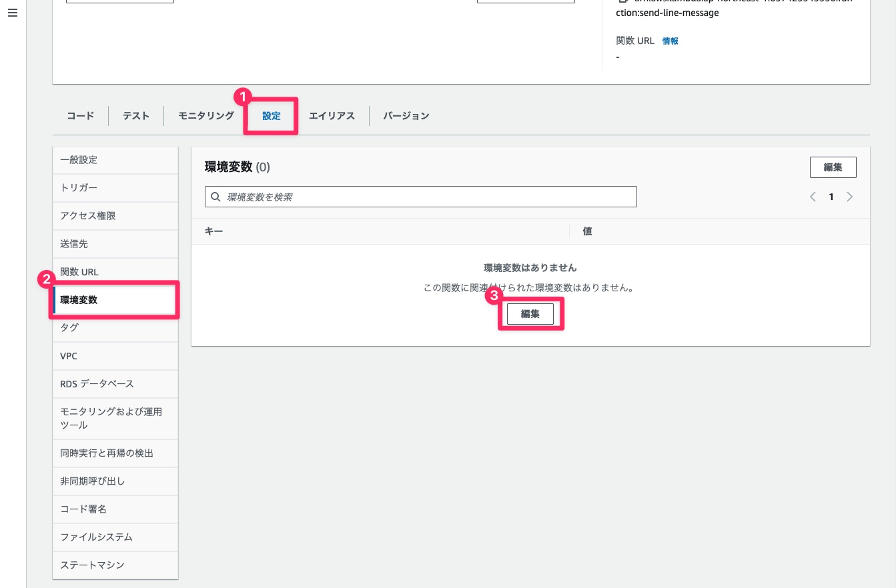Click the next page chevron in pagination
Viewport: 896px width, 588px height.
(850, 197)
